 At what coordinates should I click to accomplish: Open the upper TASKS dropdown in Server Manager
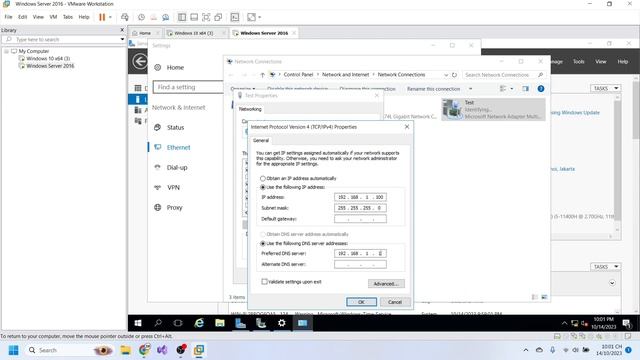click(x=605, y=89)
